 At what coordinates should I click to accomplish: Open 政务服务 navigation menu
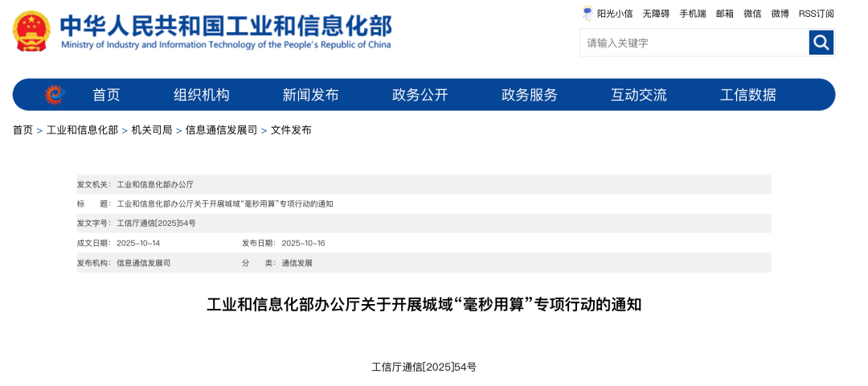point(529,95)
